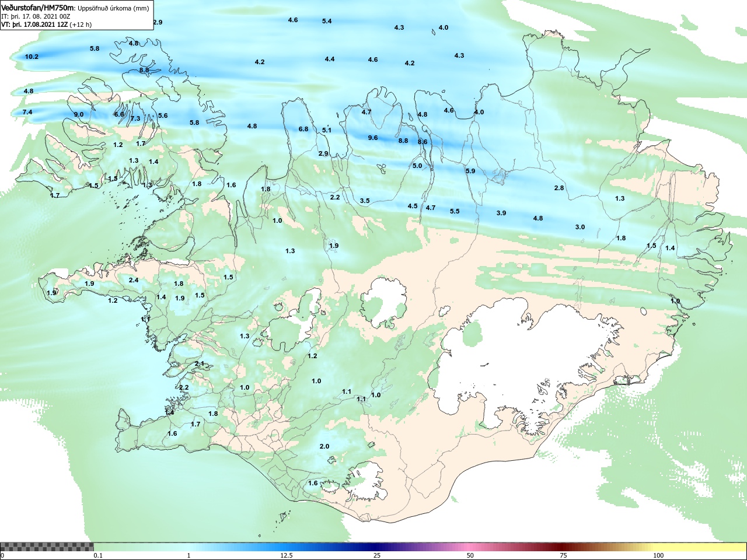Click the 4.4 precipitation value
The height and width of the screenshot is (560, 747).
330,59
